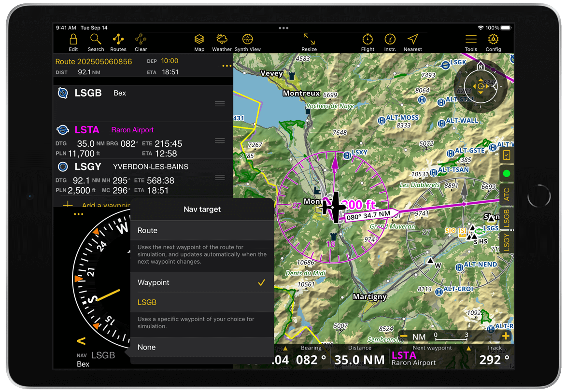Tap the Vevey town label on map
This screenshot has height=392, width=567.
click(271, 73)
